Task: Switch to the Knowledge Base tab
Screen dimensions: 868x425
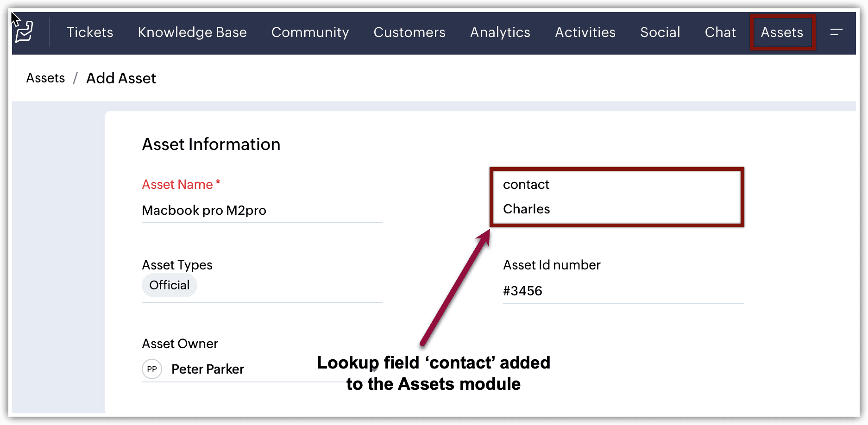Action: (x=192, y=32)
